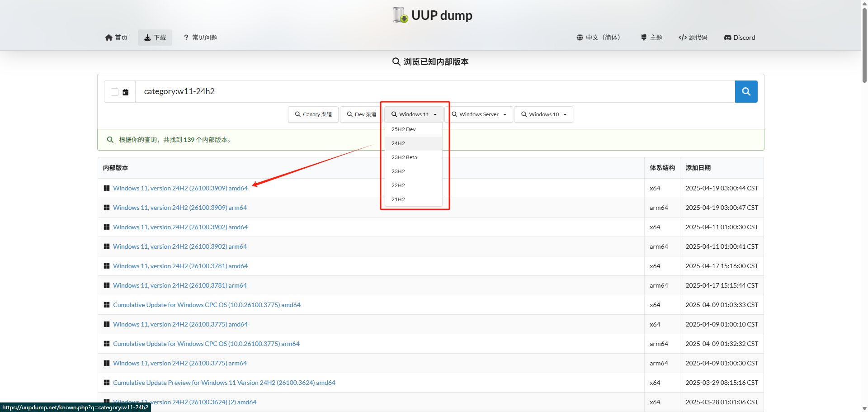Expand the Windows 11 dropdown button

tap(414, 114)
